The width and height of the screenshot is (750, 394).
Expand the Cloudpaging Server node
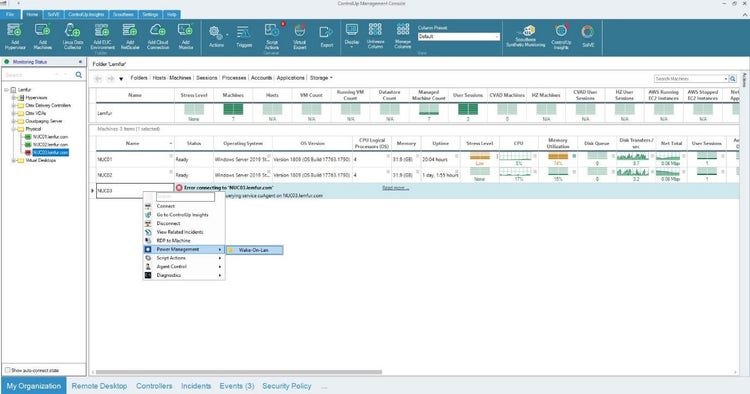point(13,121)
